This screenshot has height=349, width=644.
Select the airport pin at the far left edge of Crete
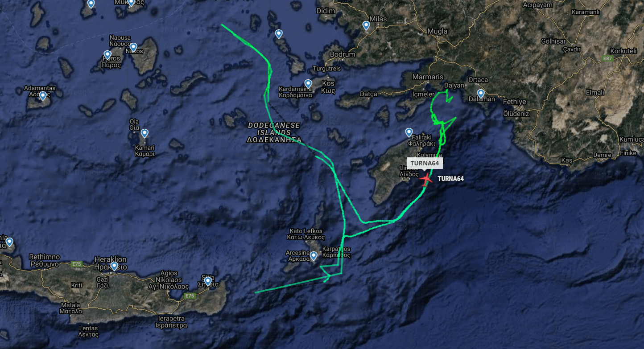pos(9,242)
